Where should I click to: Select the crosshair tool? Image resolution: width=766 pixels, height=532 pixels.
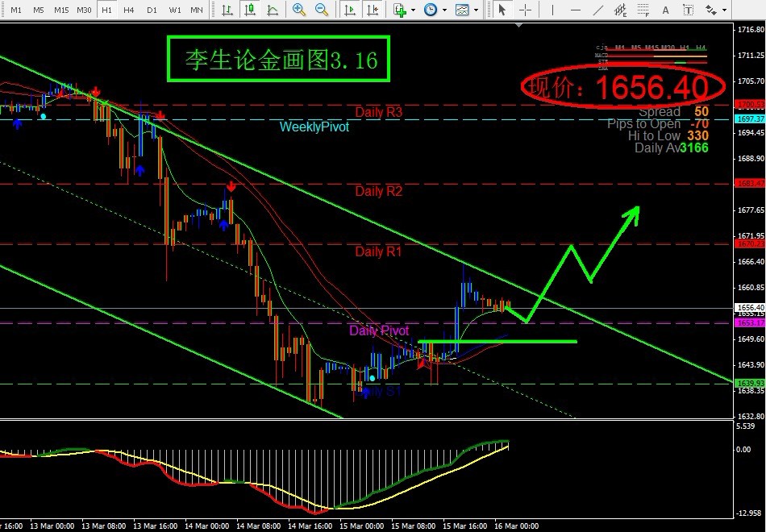pyautogui.click(x=525, y=10)
